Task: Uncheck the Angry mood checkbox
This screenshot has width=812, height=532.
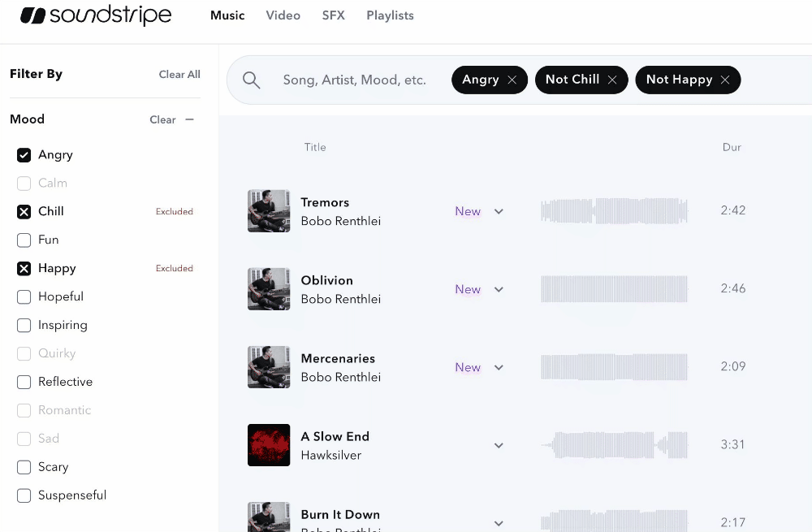Action: (x=24, y=155)
